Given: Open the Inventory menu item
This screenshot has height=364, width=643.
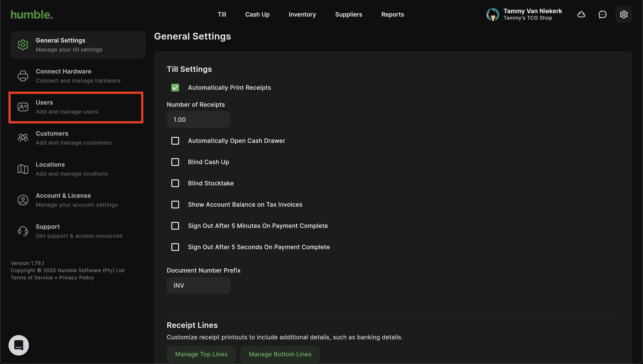Looking at the screenshot, I should coord(302,14).
